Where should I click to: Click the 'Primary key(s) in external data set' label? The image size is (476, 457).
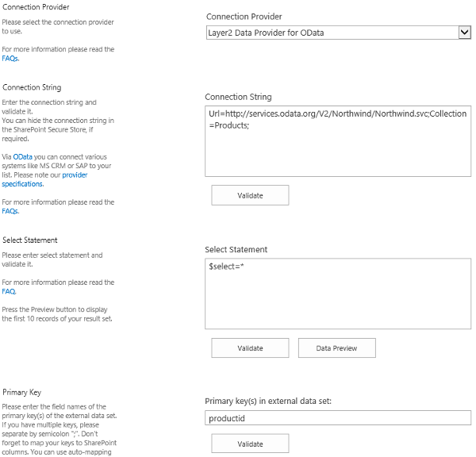click(x=267, y=401)
